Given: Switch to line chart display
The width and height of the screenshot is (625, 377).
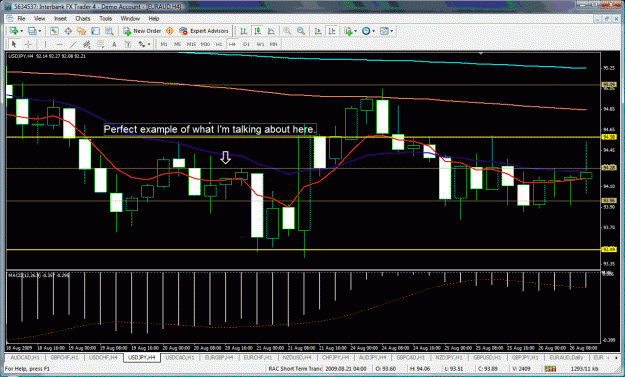Looking at the screenshot, I should (x=271, y=31).
